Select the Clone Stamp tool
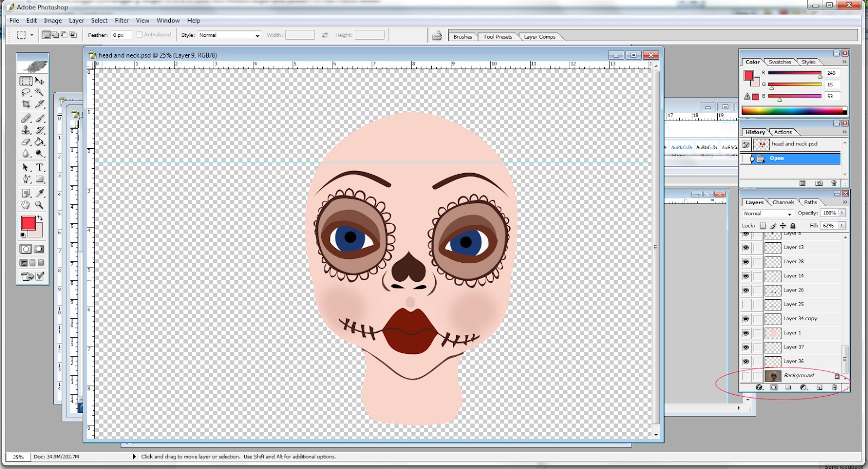The image size is (868, 469). point(25,130)
